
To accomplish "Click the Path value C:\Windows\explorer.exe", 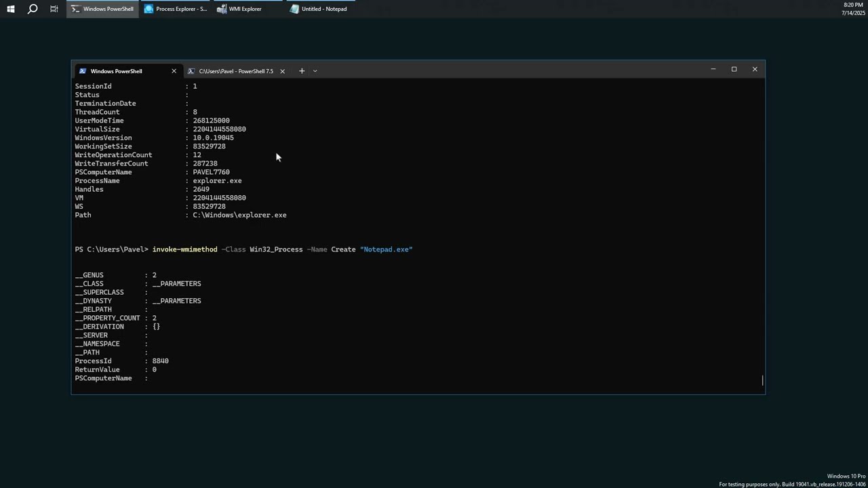I will (239, 215).
